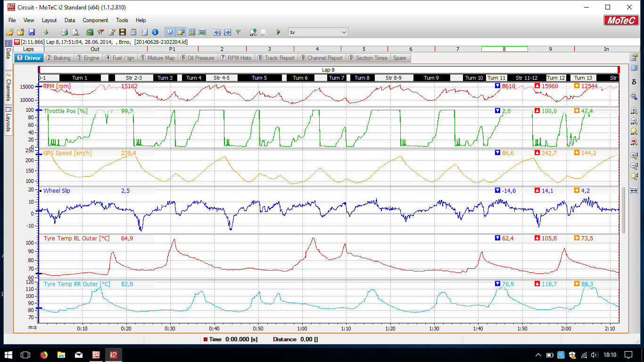
Task: Toggle the time/distance clock mode button
Action: click(x=169, y=32)
